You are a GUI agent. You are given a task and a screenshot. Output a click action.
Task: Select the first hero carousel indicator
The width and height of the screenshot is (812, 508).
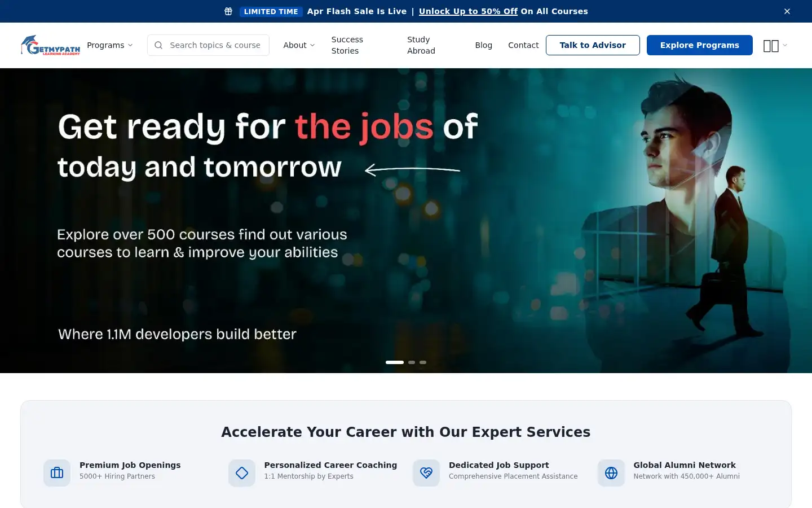coord(395,362)
